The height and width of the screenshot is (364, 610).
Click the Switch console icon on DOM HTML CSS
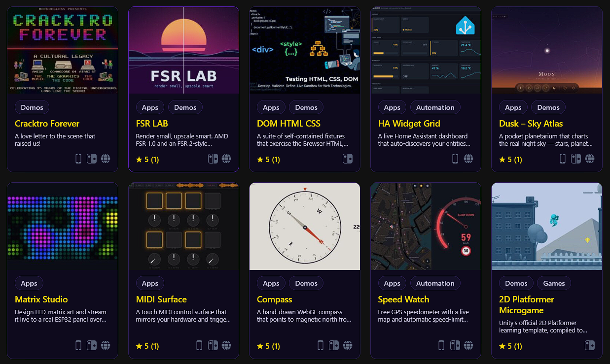tap(348, 159)
